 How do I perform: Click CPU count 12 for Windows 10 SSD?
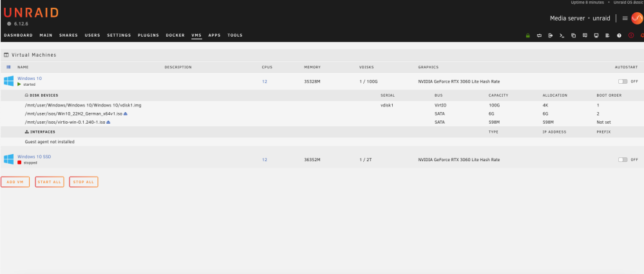[x=265, y=160]
